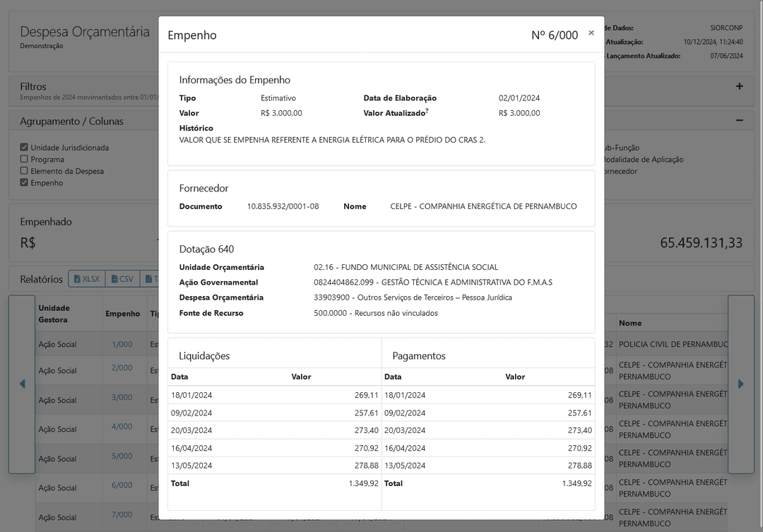Enable the Programa grouping checkbox
The height and width of the screenshot is (532, 763).
click(x=24, y=159)
